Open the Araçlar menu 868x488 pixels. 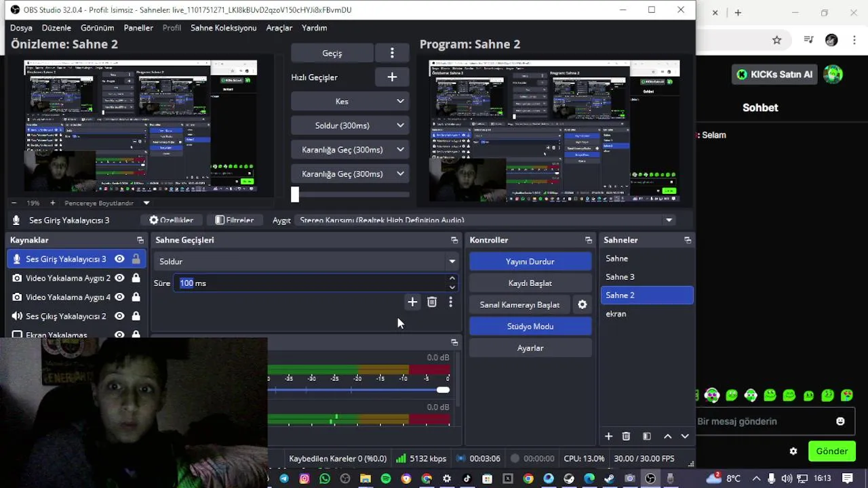pyautogui.click(x=279, y=28)
